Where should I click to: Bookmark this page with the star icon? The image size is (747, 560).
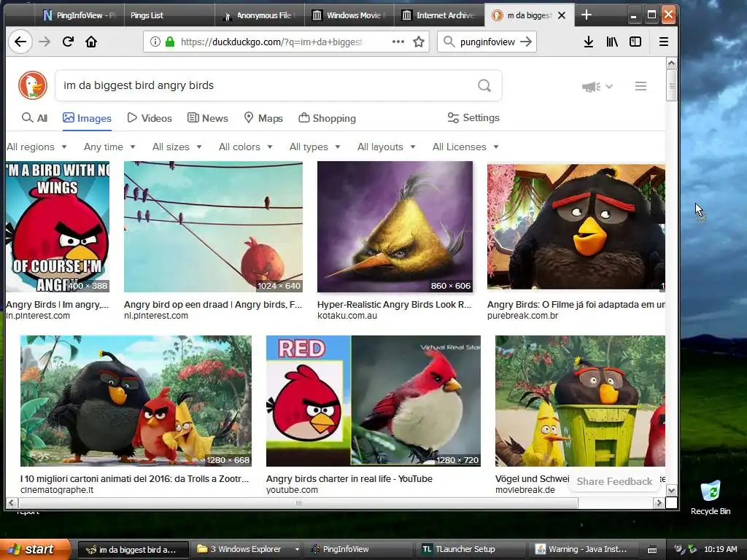(419, 42)
